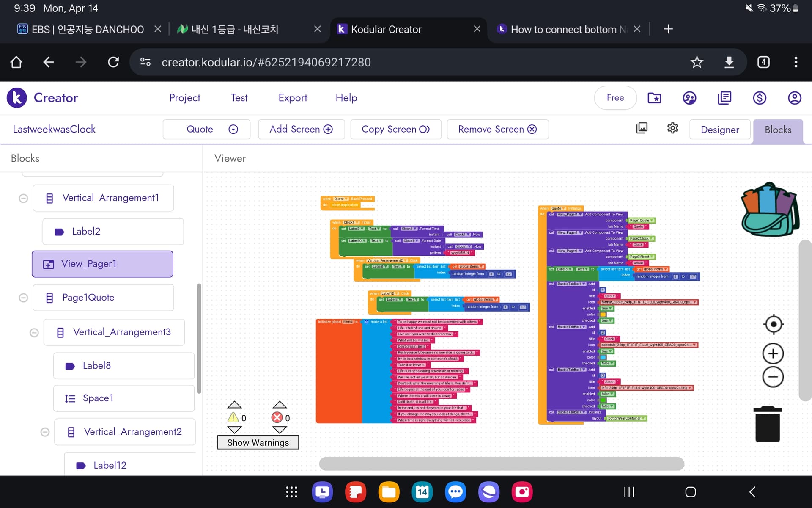Open the assets manager image icon

(642, 128)
